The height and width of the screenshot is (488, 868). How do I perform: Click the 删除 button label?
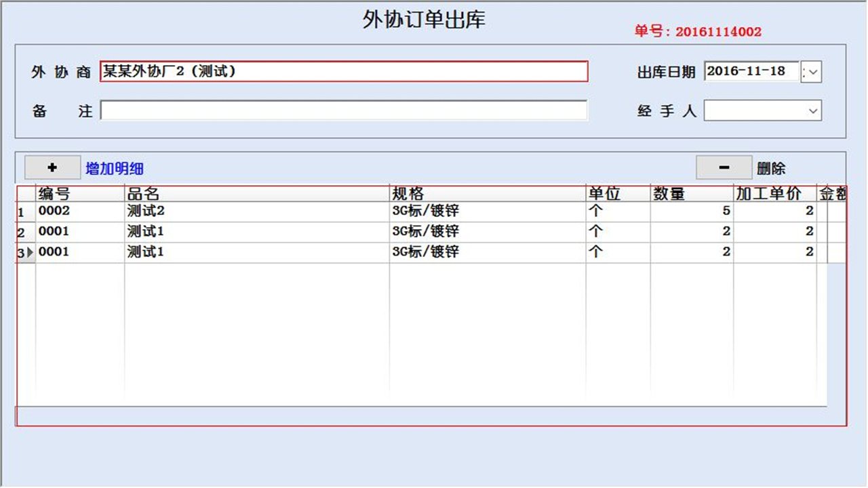point(770,167)
